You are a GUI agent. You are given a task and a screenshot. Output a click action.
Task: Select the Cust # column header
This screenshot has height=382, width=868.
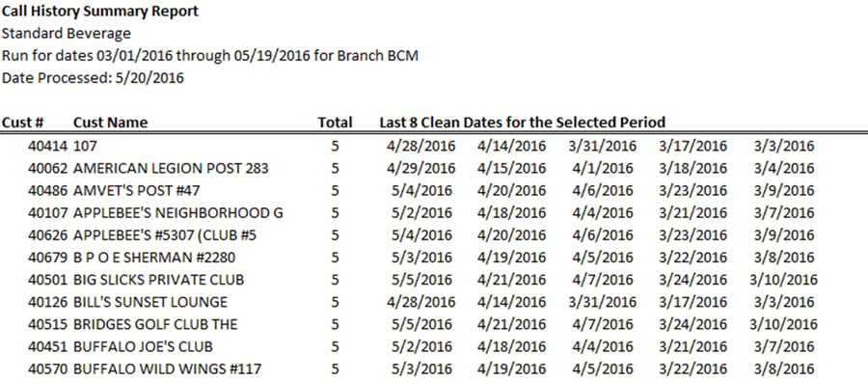click(x=23, y=123)
